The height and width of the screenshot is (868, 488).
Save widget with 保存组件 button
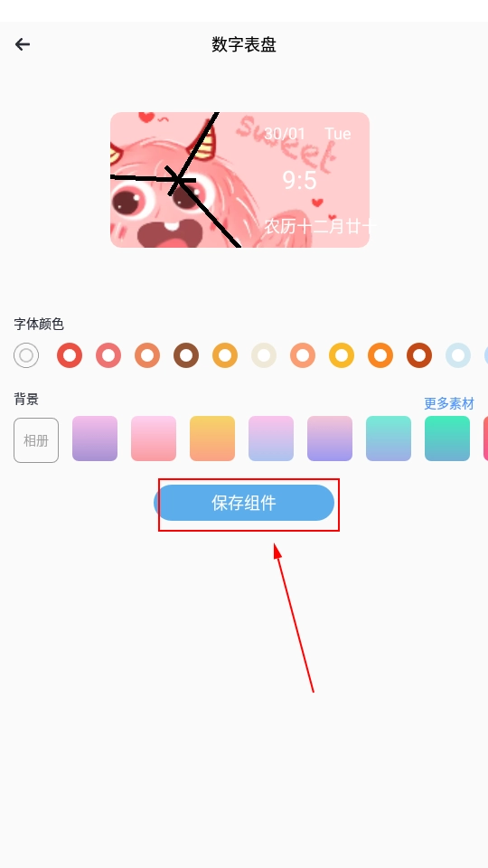coord(244,503)
